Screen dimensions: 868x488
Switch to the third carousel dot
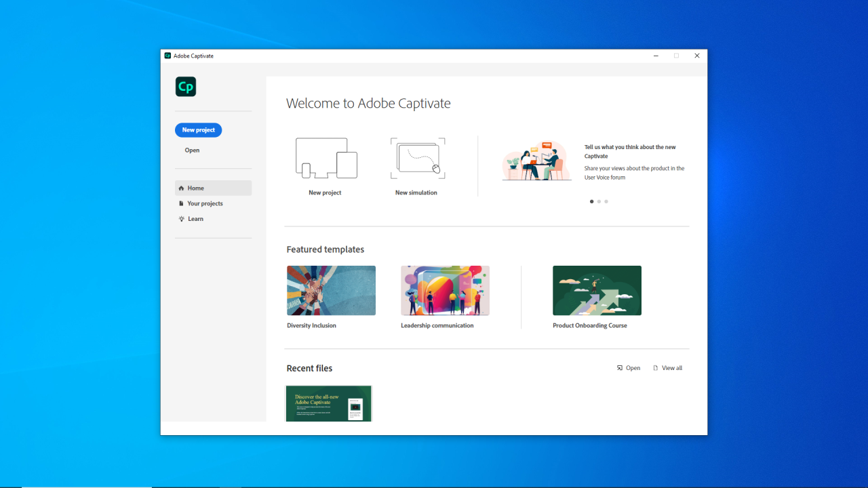coord(606,201)
